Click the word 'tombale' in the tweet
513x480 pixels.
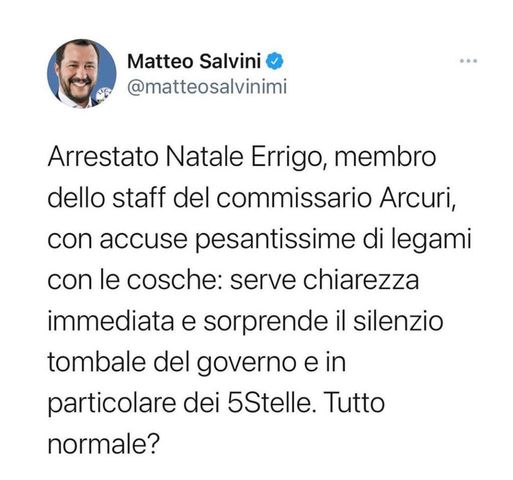97,362
